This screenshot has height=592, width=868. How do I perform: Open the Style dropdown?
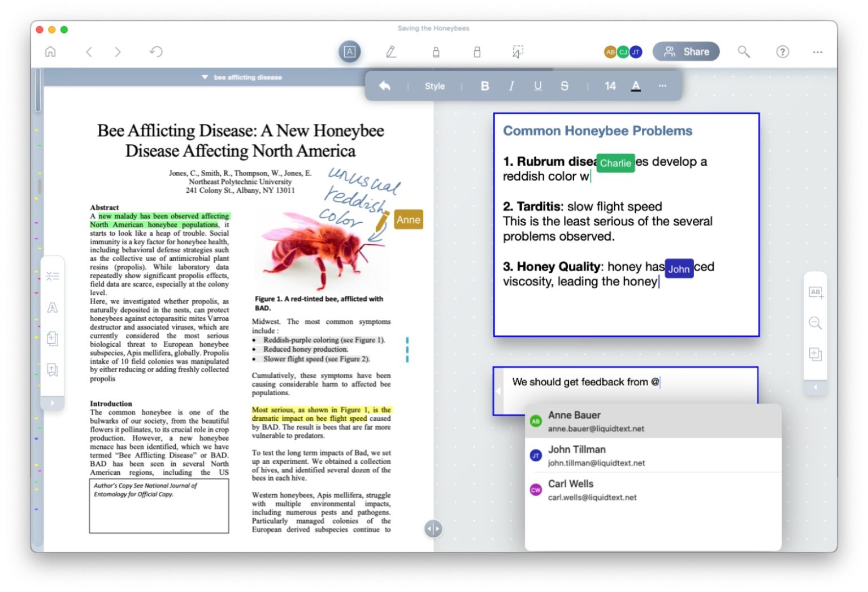pyautogui.click(x=435, y=86)
